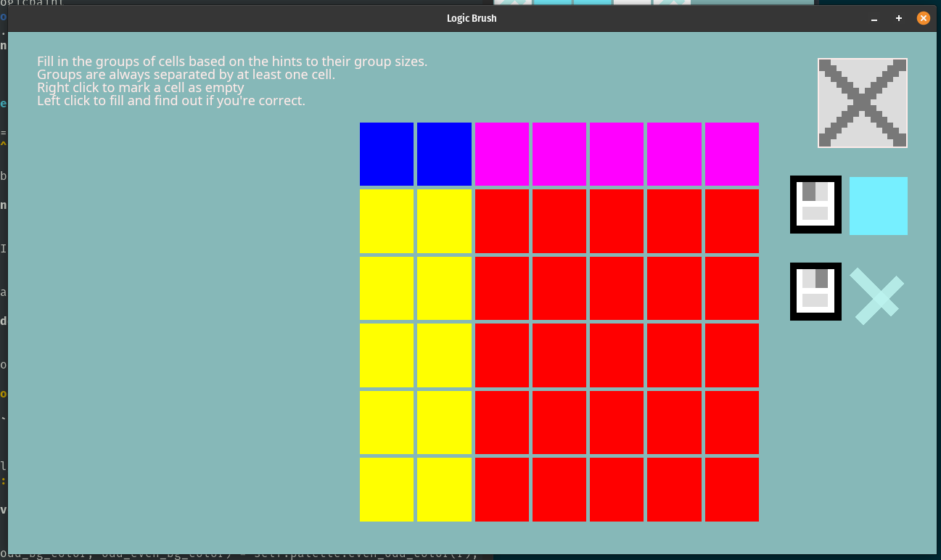941x560 pixels.
Task: Select the pale cross mark-empty icon
Action: pyautogui.click(x=877, y=296)
